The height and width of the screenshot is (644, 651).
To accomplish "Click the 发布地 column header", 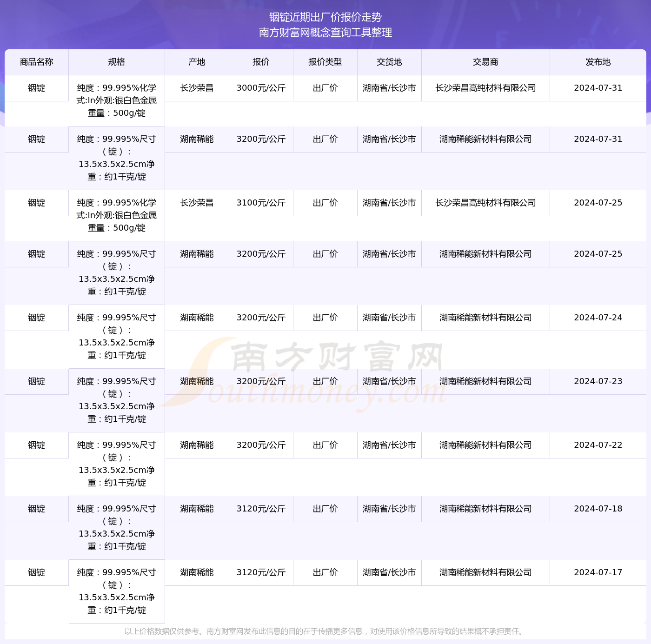I will (598, 62).
